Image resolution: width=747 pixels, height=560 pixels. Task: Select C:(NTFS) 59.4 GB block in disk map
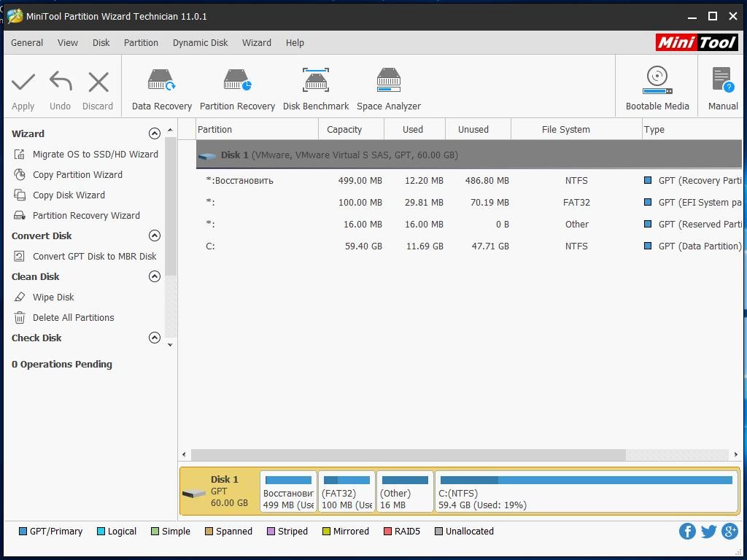(587, 491)
